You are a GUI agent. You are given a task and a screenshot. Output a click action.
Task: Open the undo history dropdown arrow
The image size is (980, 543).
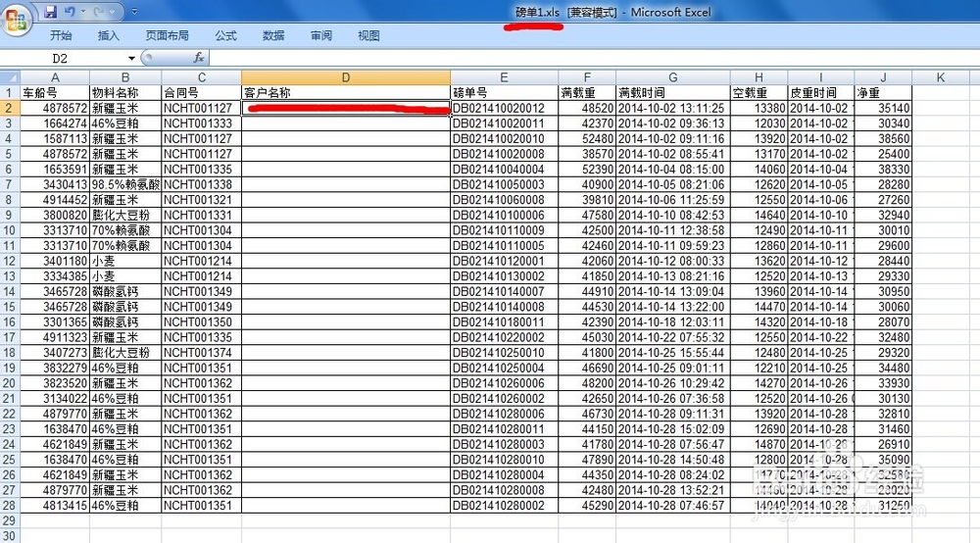pyautogui.click(x=82, y=11)
